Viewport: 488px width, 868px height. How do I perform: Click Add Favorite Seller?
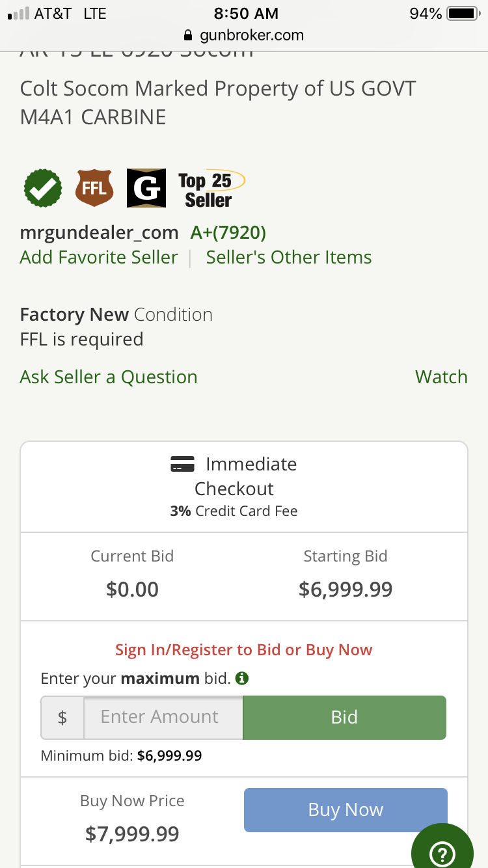click(x=99, y=257)
